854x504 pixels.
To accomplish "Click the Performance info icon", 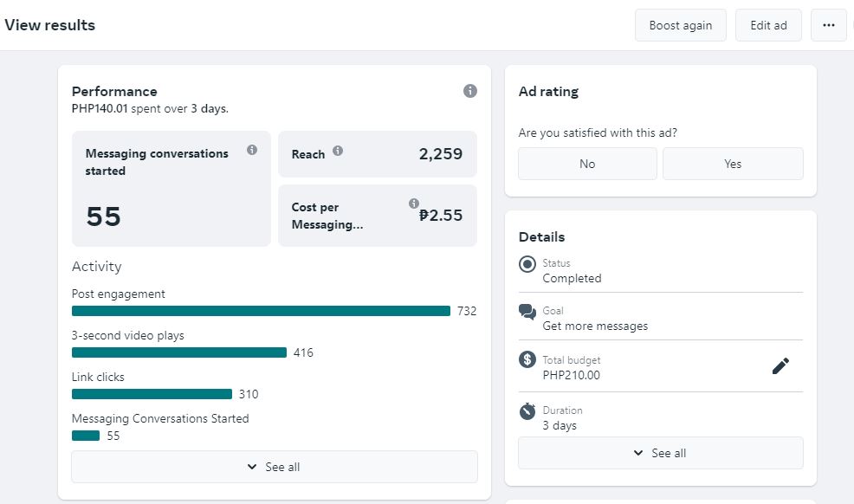I will pos(470,91).
